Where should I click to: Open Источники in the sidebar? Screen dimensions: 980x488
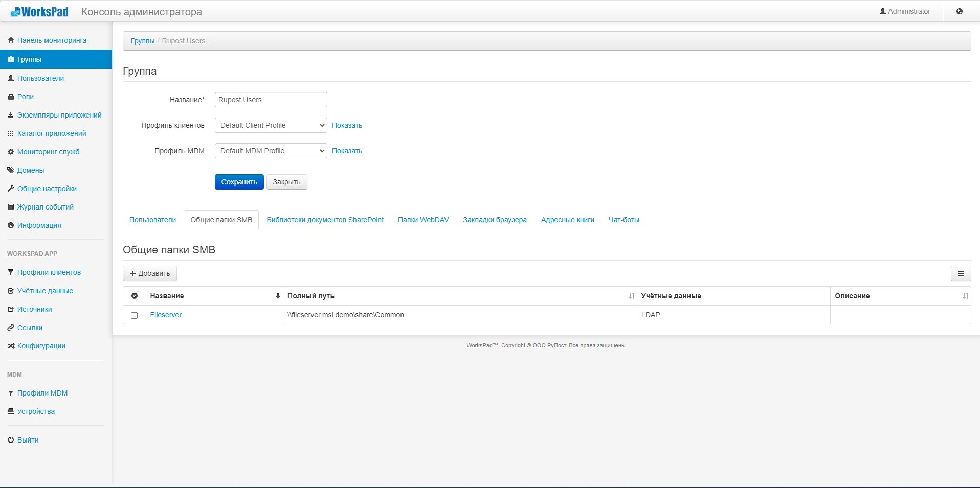(35, 309)
